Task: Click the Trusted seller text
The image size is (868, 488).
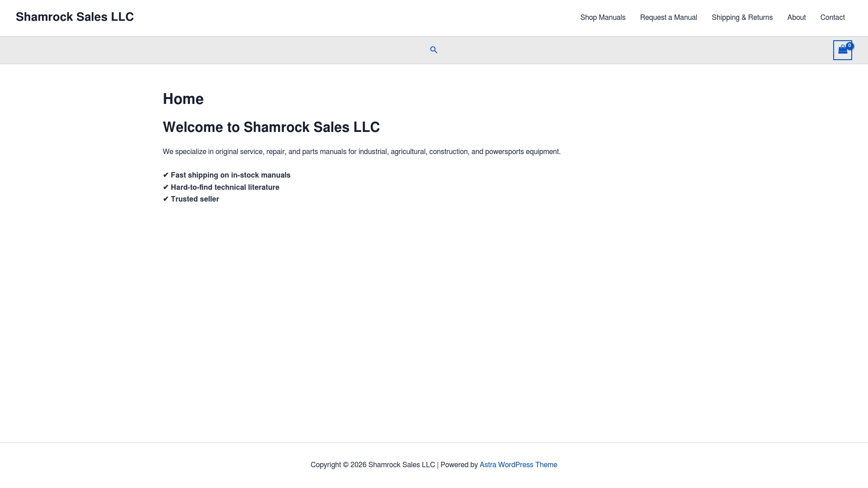Action: (x=195, y=199)
